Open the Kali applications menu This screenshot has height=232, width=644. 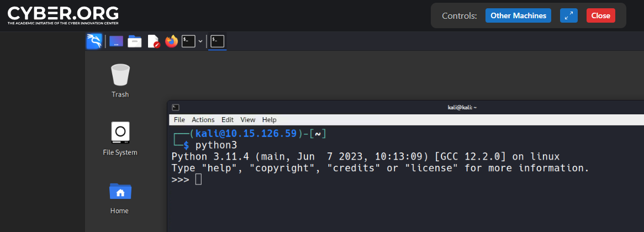tap(94, 41)
